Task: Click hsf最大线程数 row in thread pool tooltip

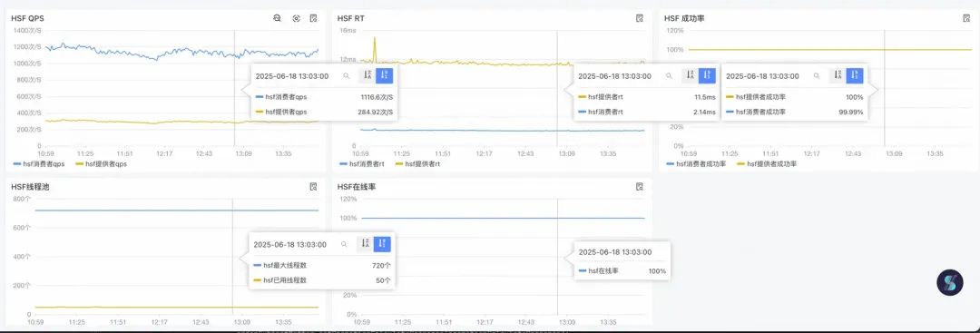Action: (x=322, y=266)
